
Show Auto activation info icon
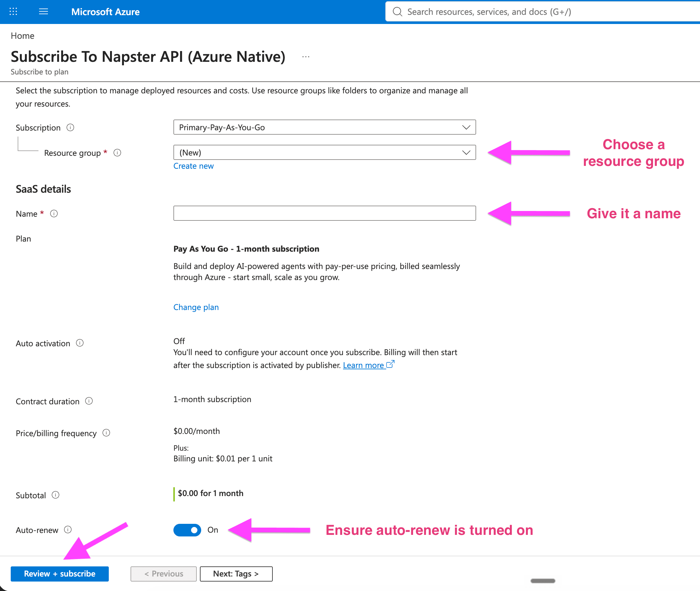pos(80,343)
